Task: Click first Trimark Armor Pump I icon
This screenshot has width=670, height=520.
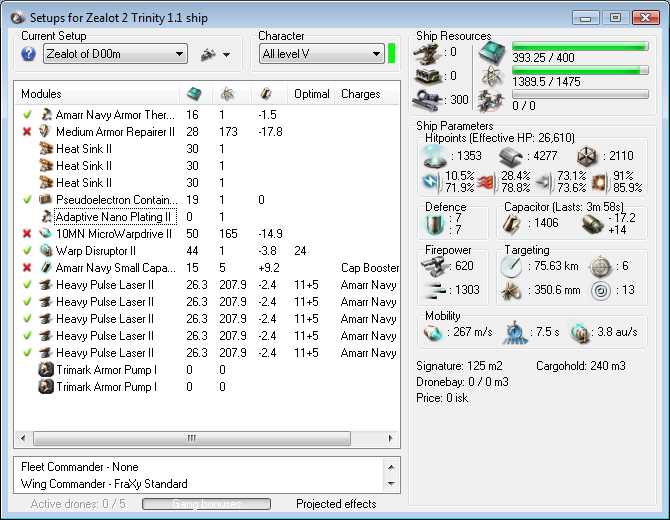Action: click(46, 370)
